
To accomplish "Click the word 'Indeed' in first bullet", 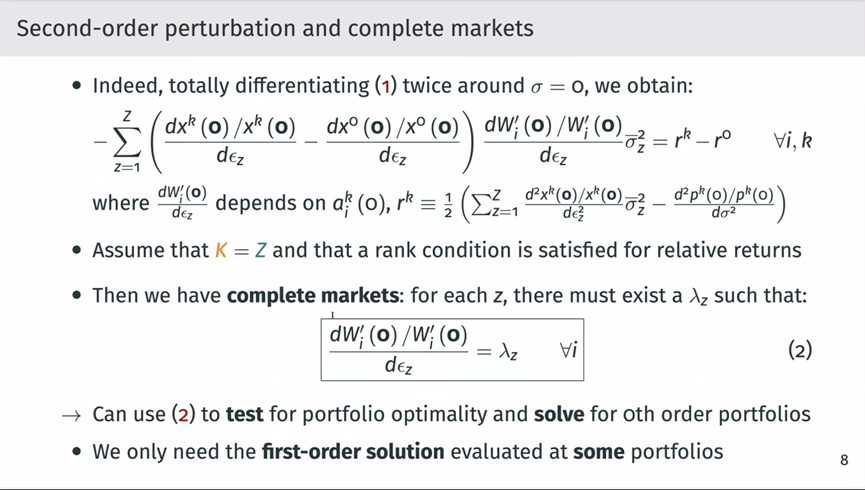I will pos(124,86).
